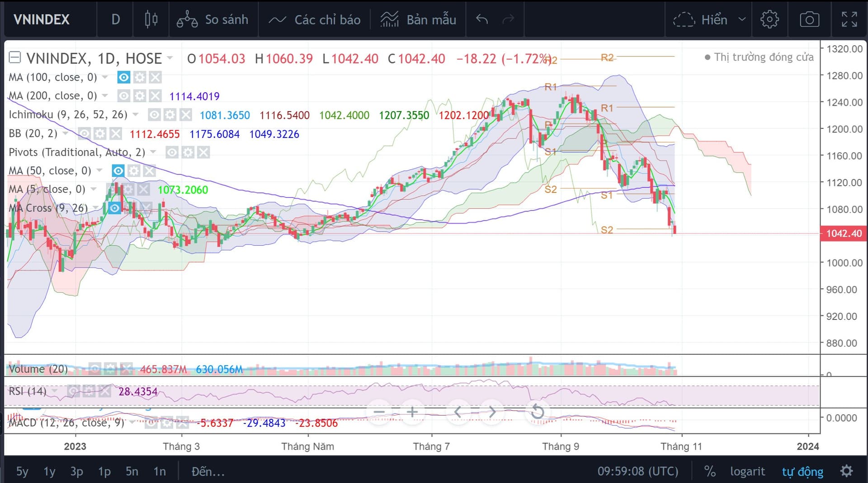The width and height of the screenshot is (868, 483).
Task: Expand the Pivots indicator dropdown arrow
Action: click(153, 152)
